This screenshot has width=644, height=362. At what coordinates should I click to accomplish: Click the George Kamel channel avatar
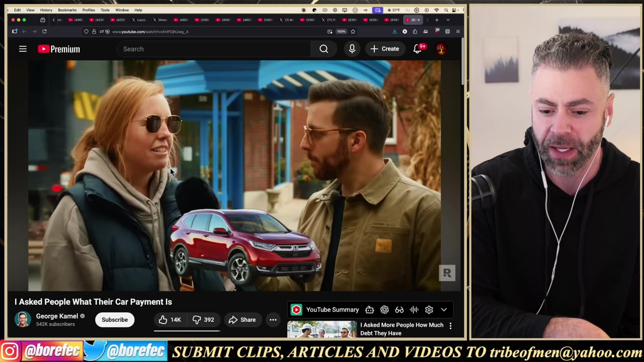coord(23,319)
